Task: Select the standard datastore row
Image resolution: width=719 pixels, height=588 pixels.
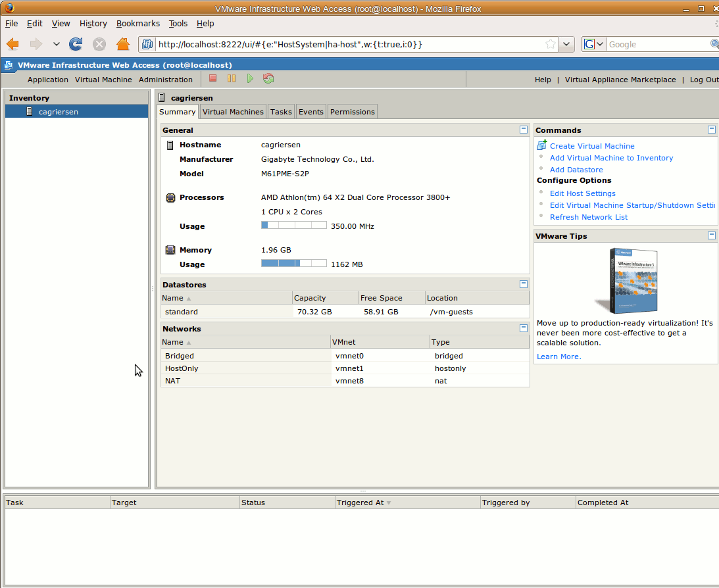Action: coord(345,312)
